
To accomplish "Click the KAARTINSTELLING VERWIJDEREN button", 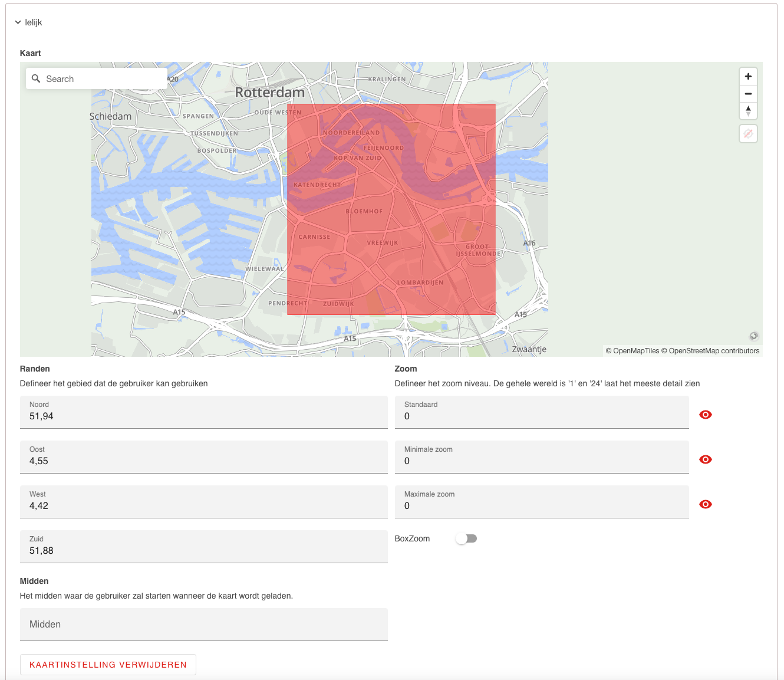I will coord(108,664).
